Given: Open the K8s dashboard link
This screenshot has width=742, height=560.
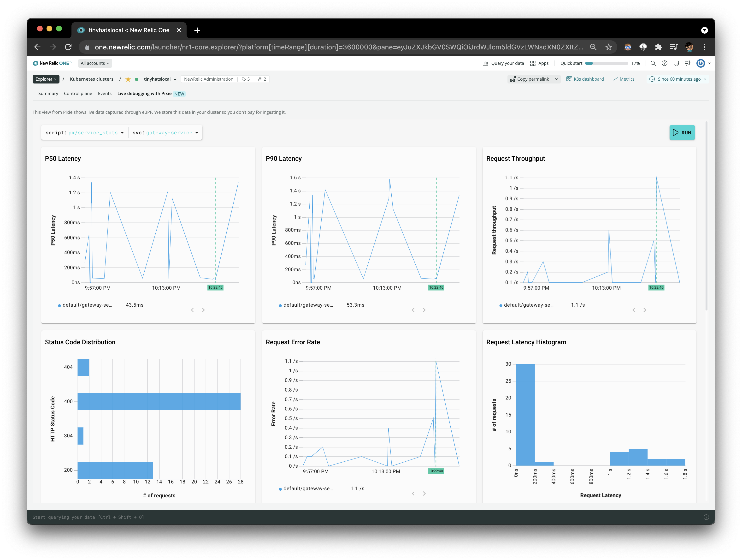Looking at the screenshot, I should coord(585,79).
